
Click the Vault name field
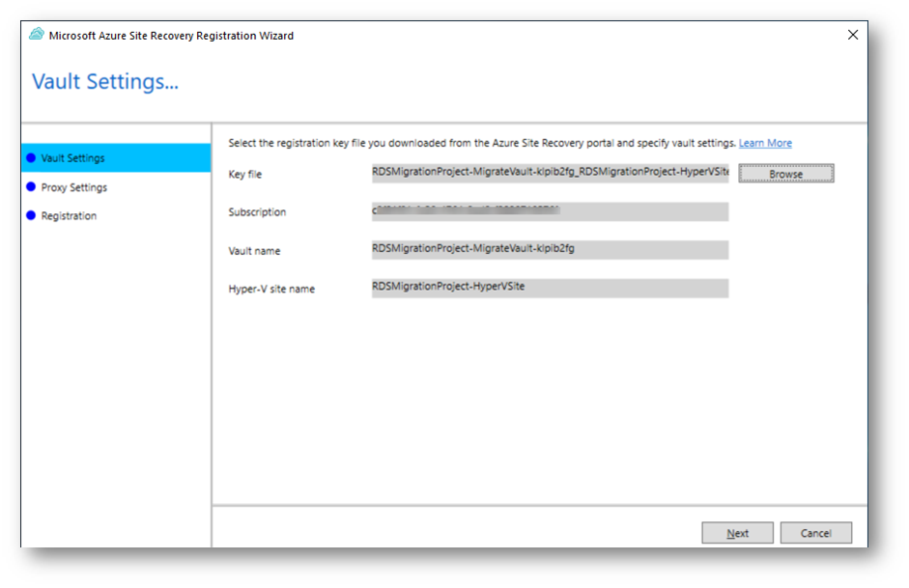coord(550,250)
